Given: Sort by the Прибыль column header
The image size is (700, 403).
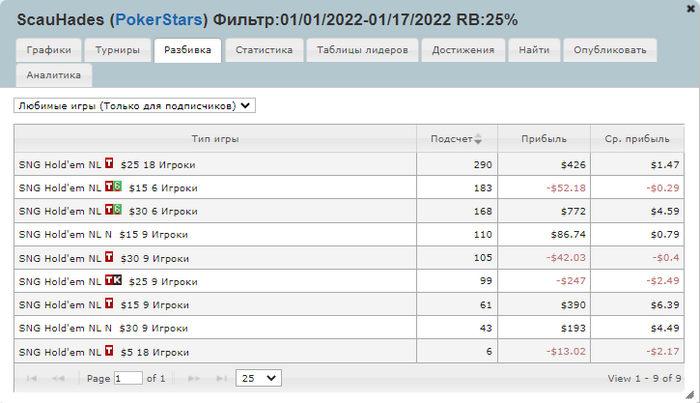Looking at the screenshot, I should point(544,139).
